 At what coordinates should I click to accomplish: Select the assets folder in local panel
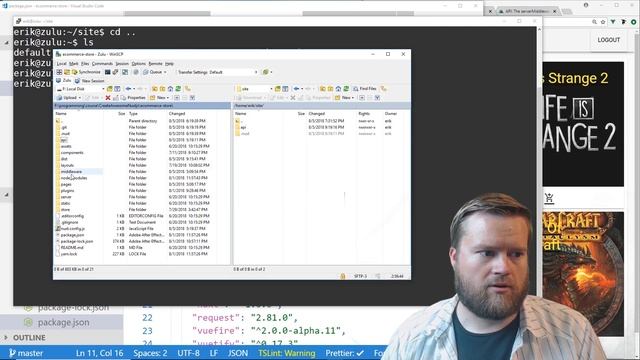click(66, 146)
